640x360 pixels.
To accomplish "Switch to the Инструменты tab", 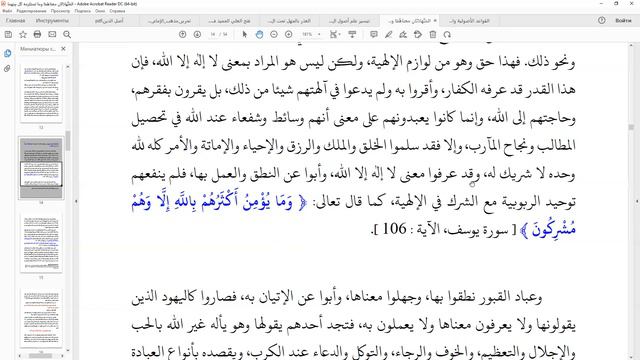I will click(52, 20).
